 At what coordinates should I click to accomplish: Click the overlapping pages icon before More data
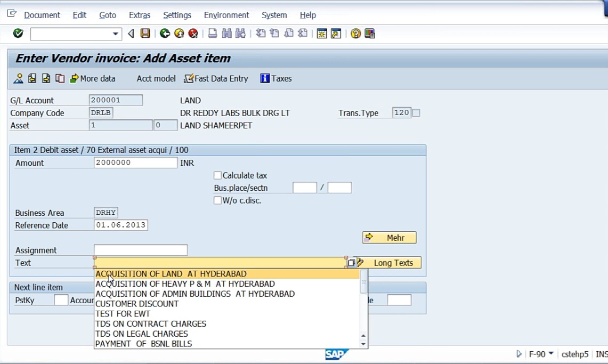pyautogui.click(x=60, y=79)
